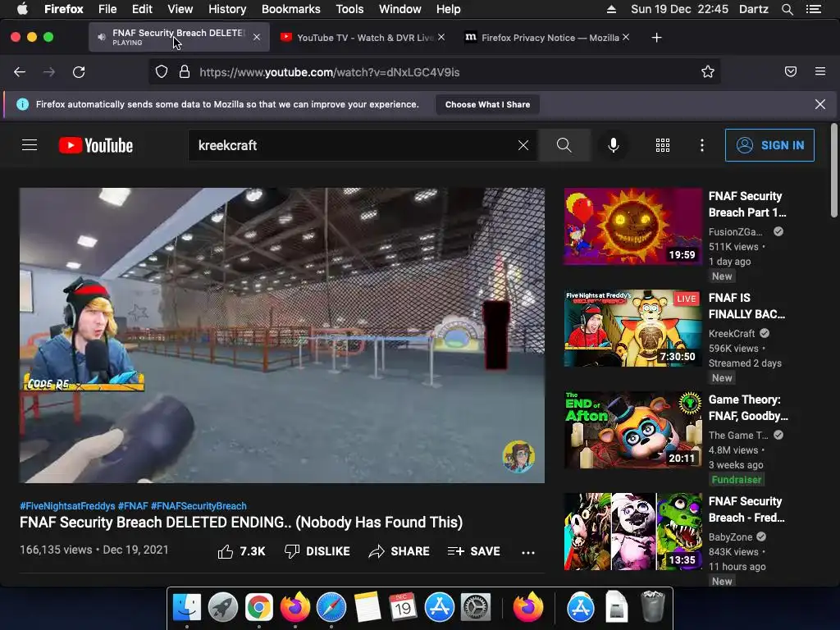The image size is (840, 630).
Task: Click the FusionZGa... channel name
Action: pyautogui.click(x=735, y=231)
